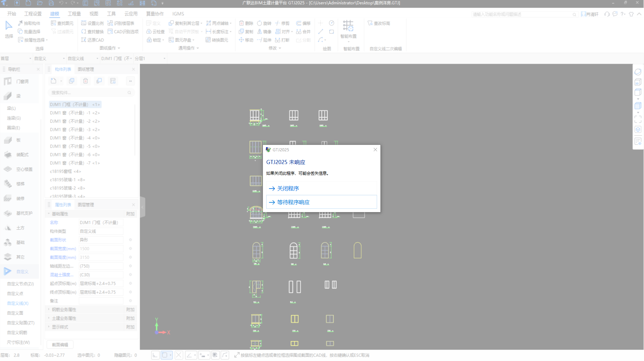Click 识别楼层表

[x=121, y=23]
